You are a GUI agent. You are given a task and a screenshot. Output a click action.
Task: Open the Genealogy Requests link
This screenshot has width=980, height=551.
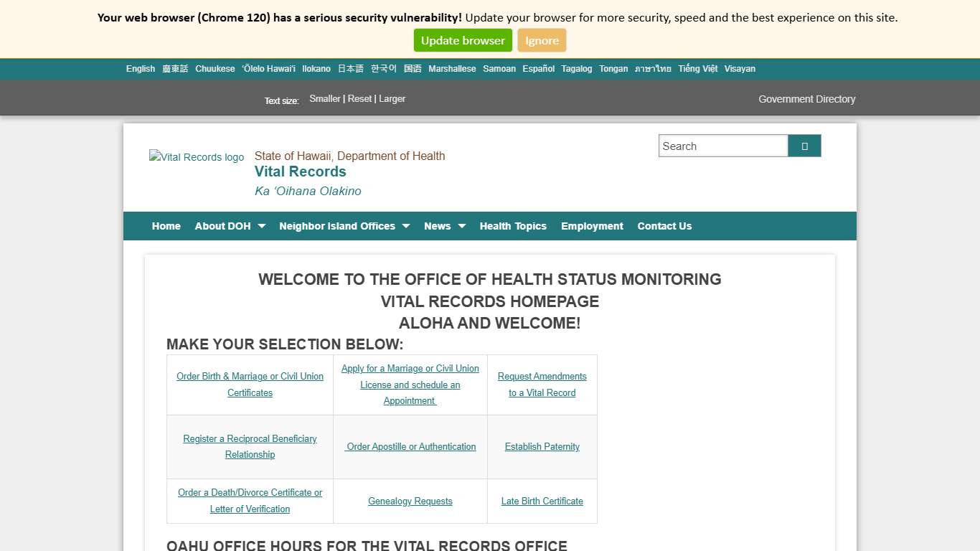410,501
